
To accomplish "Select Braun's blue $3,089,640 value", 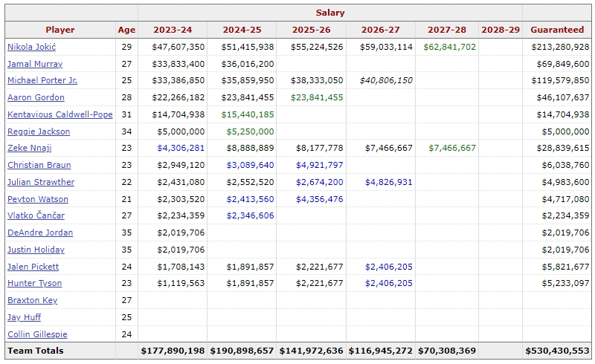I will 250,165.
